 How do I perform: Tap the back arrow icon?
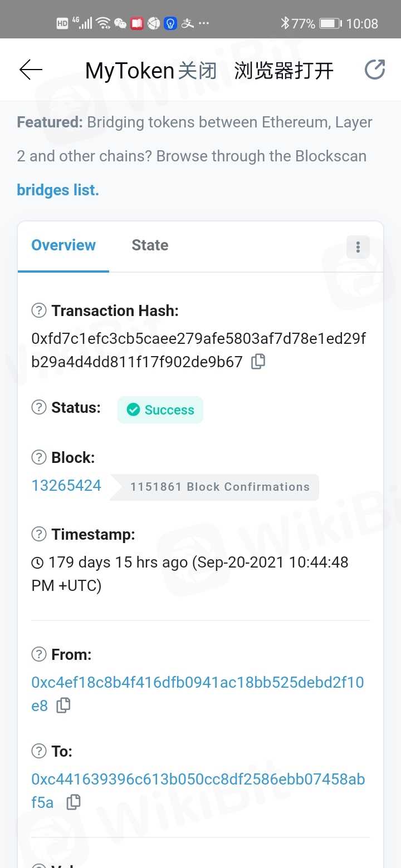point(31,70)
